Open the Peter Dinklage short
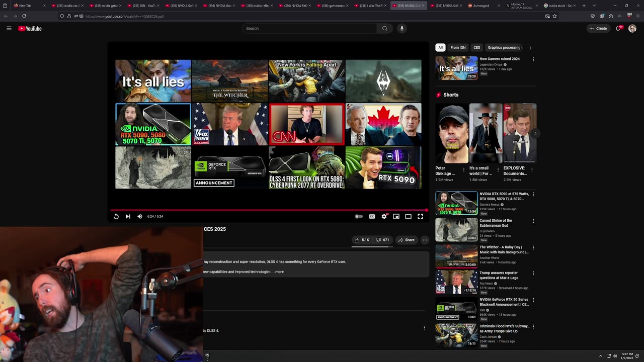 click(452, 133)
